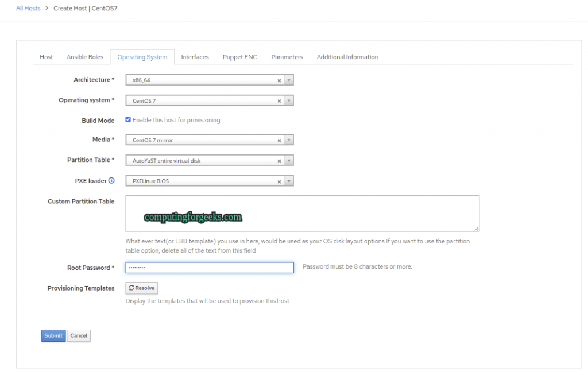Screen dimensions: 588x375
Task: Navigate back using the All Hosts link
Action: pyautogui.click(x=28, y=8)
